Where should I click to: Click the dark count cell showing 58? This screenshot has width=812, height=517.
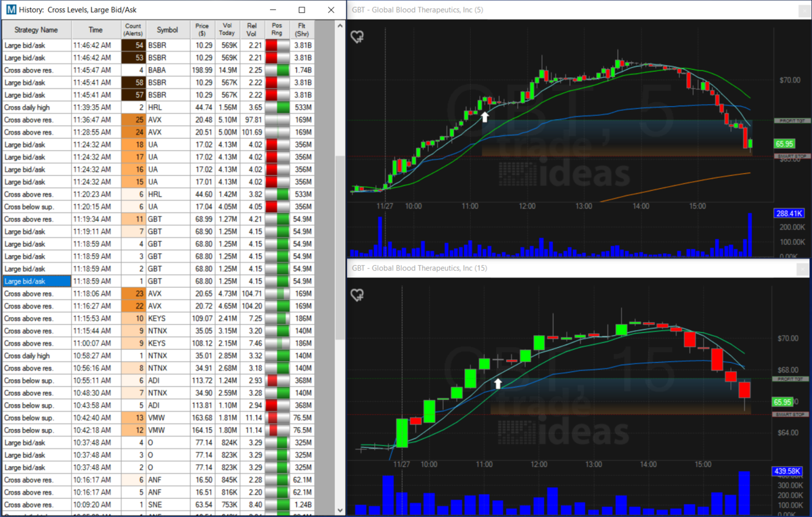(133, 82)
